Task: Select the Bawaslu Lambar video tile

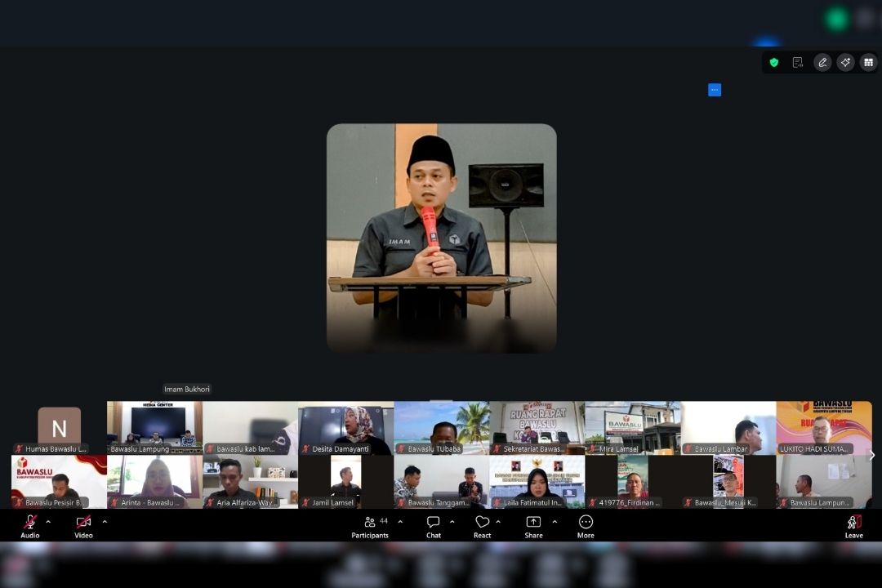Action: (x=728, y=428)
